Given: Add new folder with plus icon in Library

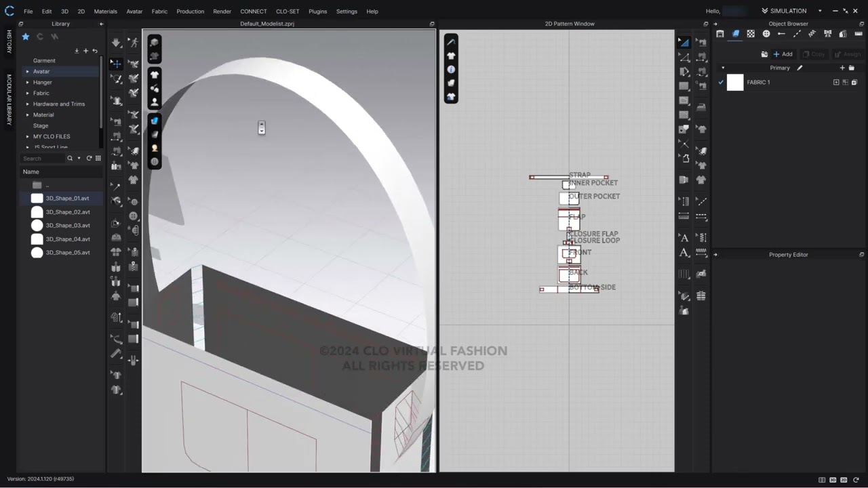Looking at the screenshot, I should coord(85,51).
